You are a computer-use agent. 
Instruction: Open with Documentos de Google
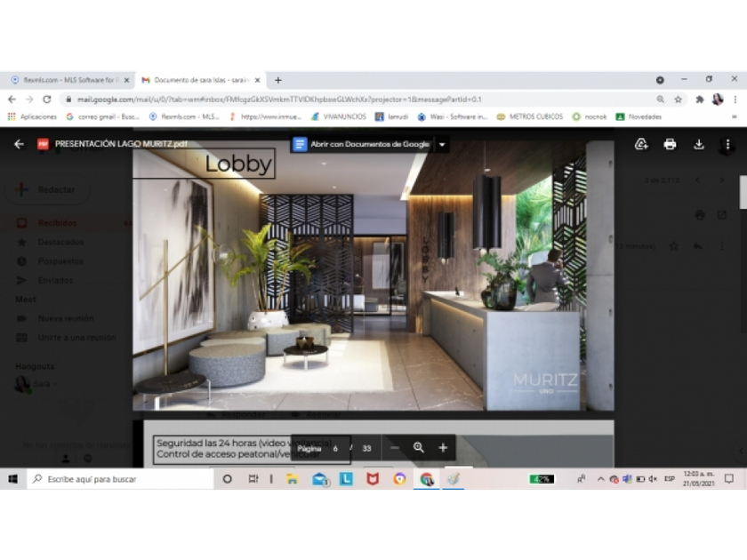pyautogui.click(x=362, y=144)
